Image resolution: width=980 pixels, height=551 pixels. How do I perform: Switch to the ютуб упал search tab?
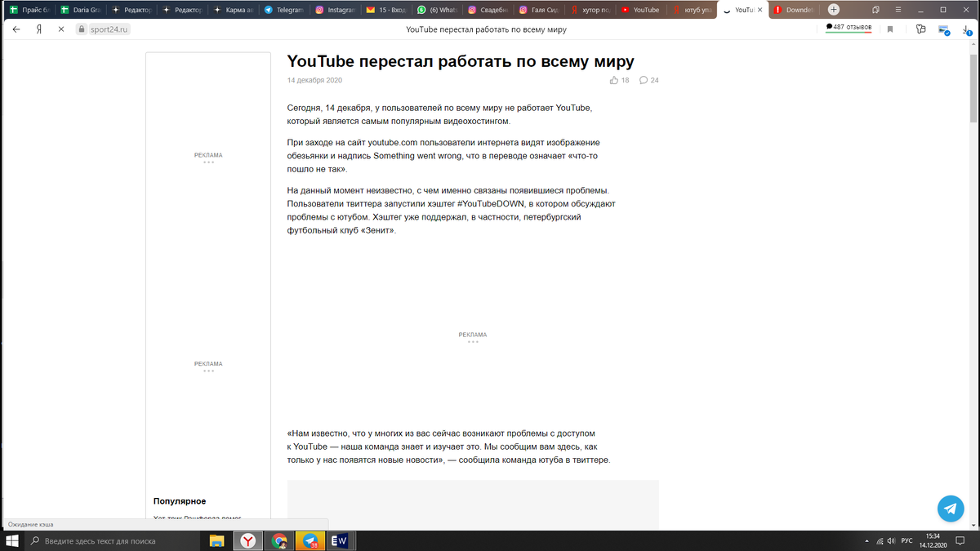pos(693,10)
